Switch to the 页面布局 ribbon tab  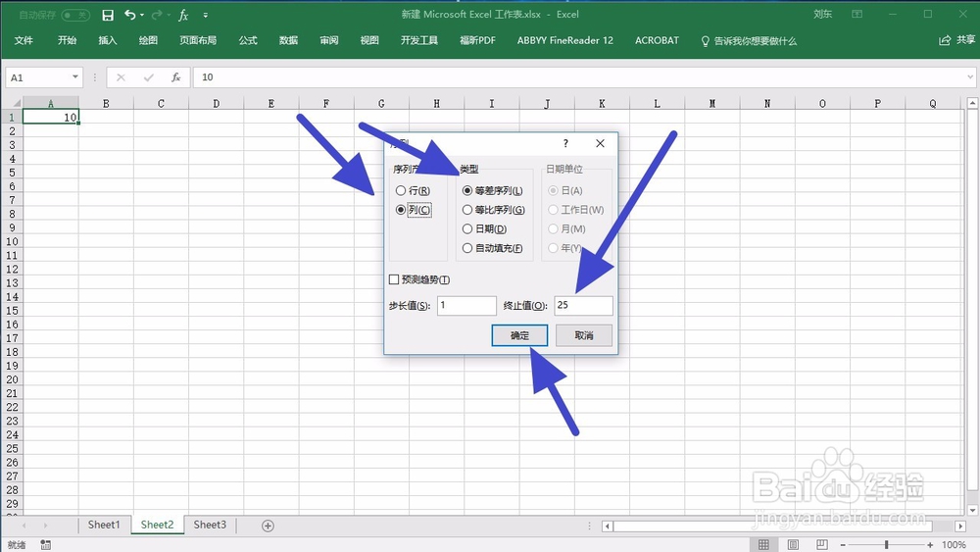(x=198, y=40)
